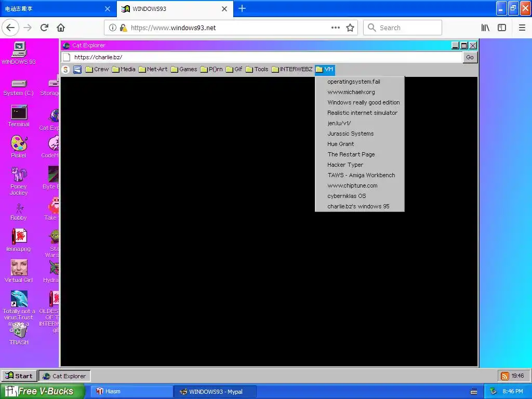Choose Windows really good edition

click(360, 102)
